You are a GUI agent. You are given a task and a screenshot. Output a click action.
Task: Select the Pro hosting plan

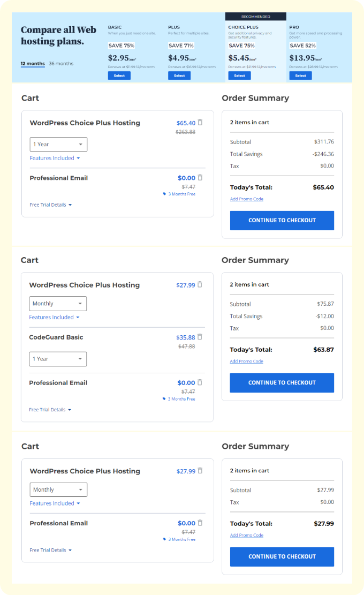[301, 76]
